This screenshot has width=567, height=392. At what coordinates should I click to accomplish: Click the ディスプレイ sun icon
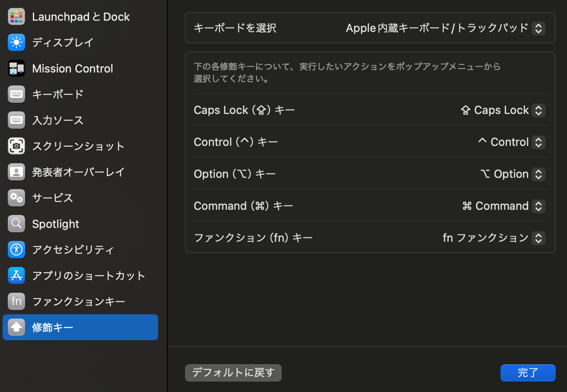click(16, 42)
